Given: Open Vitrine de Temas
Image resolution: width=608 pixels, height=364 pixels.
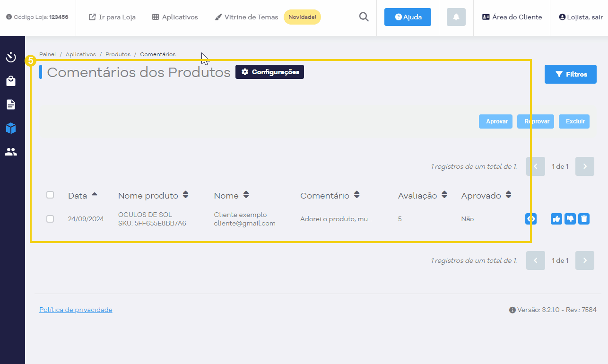Looking at the screenshot, I should pos(246,17).
